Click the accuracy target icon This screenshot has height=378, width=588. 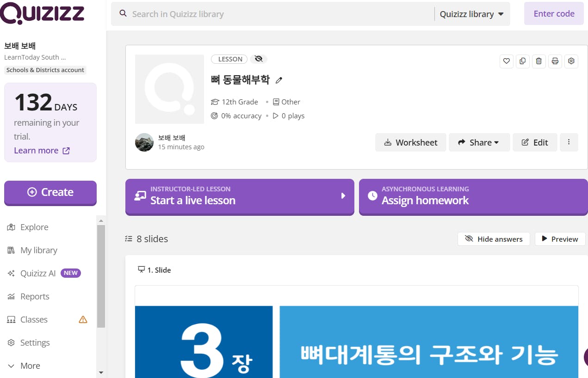click(215, 116)
